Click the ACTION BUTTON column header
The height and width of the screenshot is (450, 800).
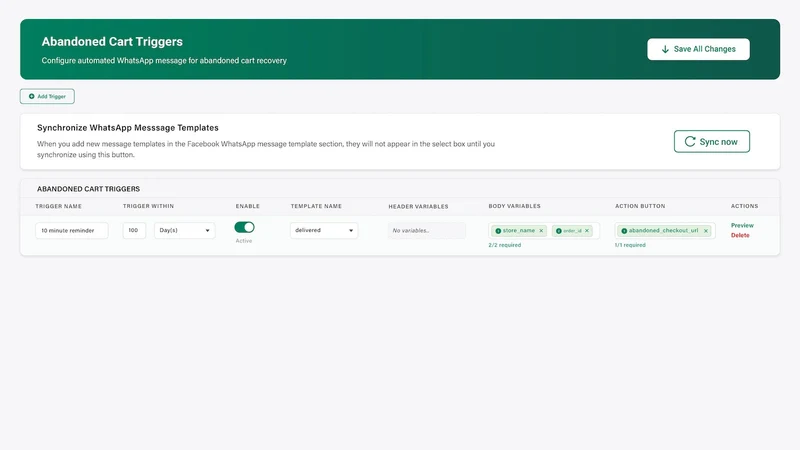(640, 206)
